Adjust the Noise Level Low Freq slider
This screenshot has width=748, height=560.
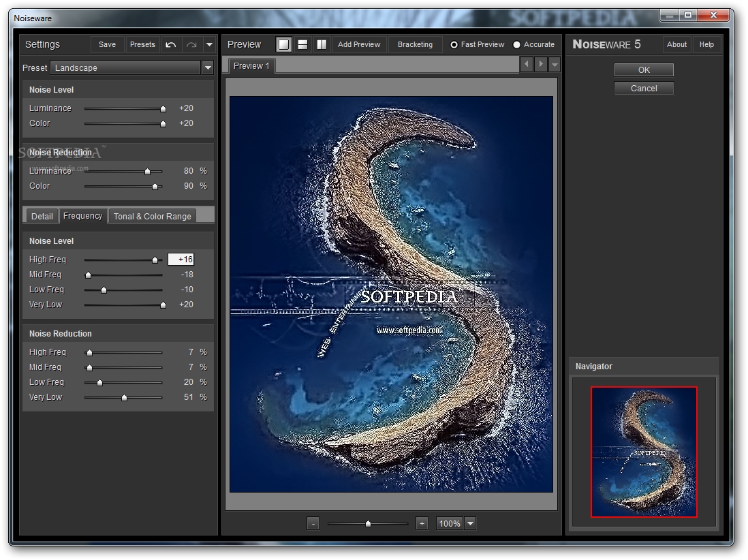point(104,290)
